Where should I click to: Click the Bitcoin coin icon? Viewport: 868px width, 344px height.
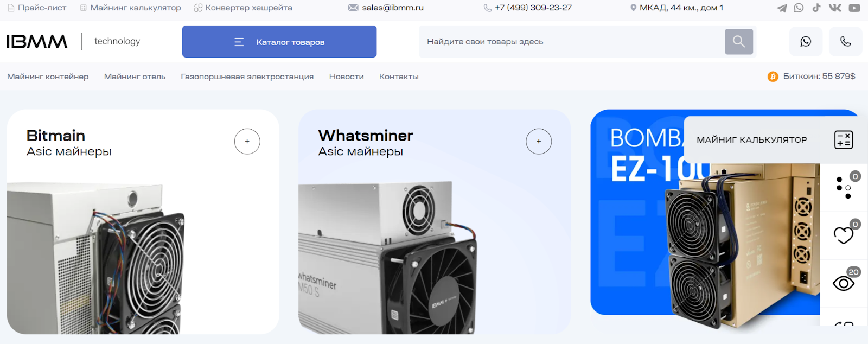pos(773,77)
